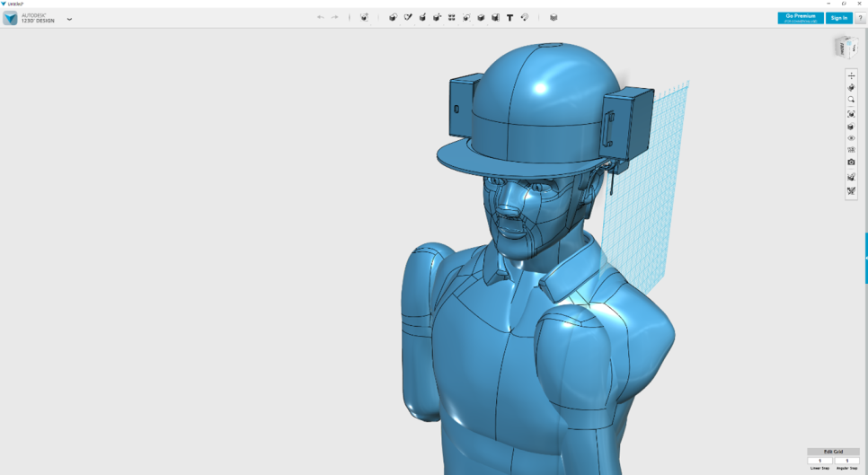Open the Pattern tool icon

(x=452, y=17)
